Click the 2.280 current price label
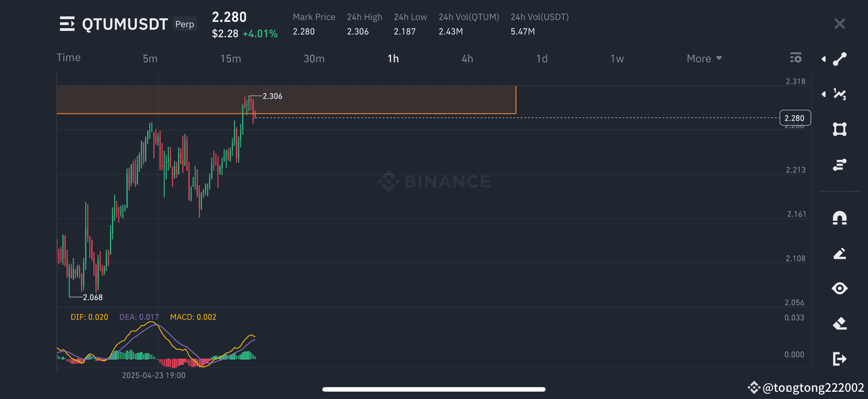Image resolution: width=868 pixels, height=399 pixels. click(795, 118)
